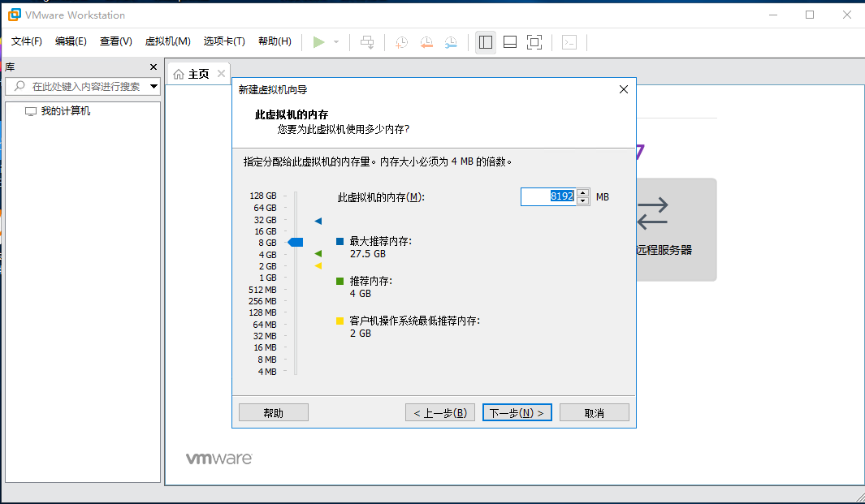
Task: Close the 主页 tab
Action: click(221, 73)
